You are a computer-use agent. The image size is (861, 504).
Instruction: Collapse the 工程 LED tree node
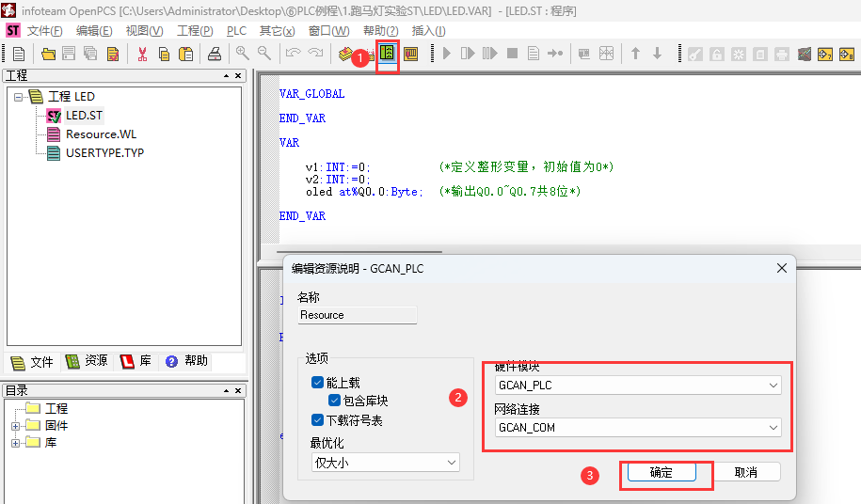(18, 97)
